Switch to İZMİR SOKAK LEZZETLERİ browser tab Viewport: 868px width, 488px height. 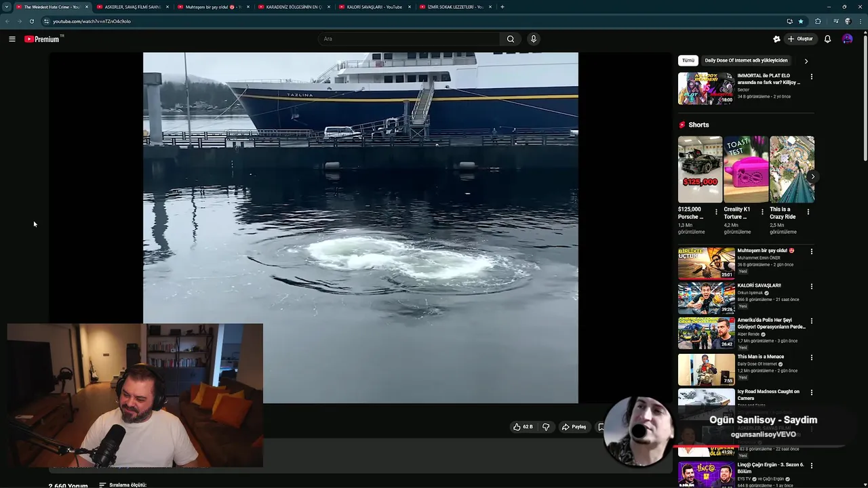(456, 7)
